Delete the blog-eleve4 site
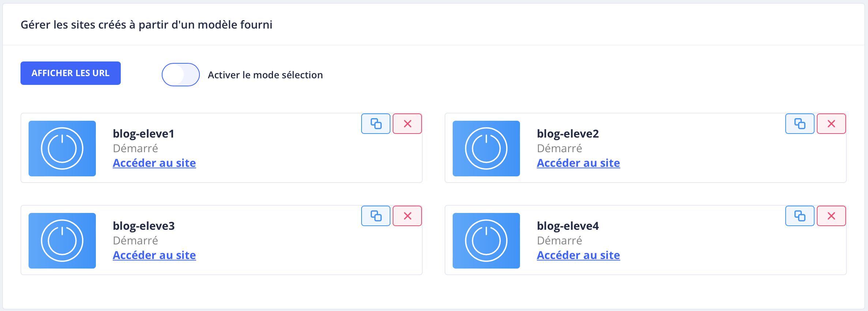The width and height of the screenshot is (868, 311). click(831, 216)
